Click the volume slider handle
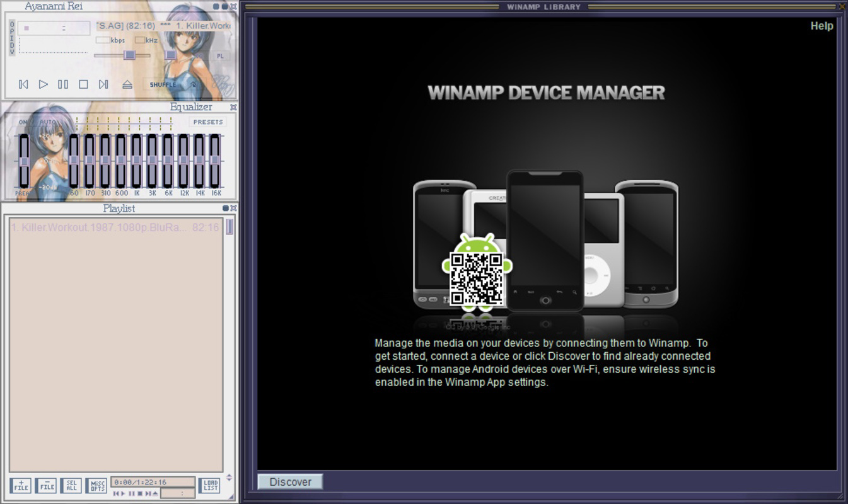Image resolution: width=848 pixels, height=504 pixels. coord(129,55)
